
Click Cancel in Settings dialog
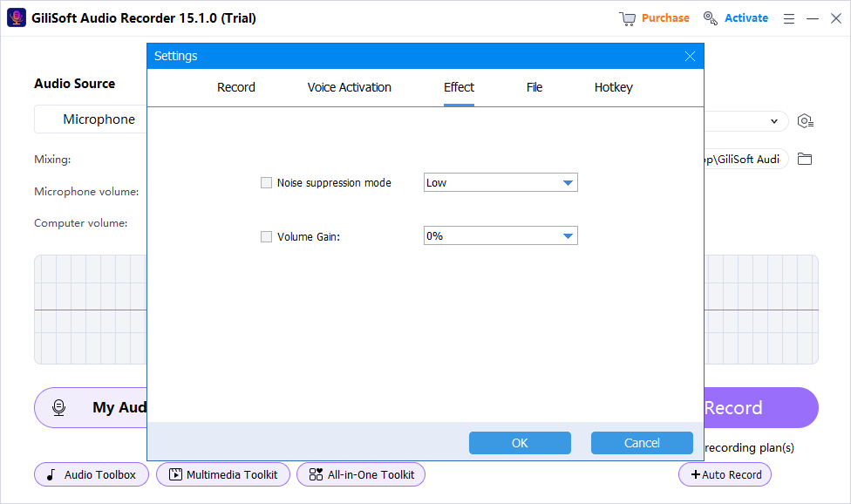[642, 443]
